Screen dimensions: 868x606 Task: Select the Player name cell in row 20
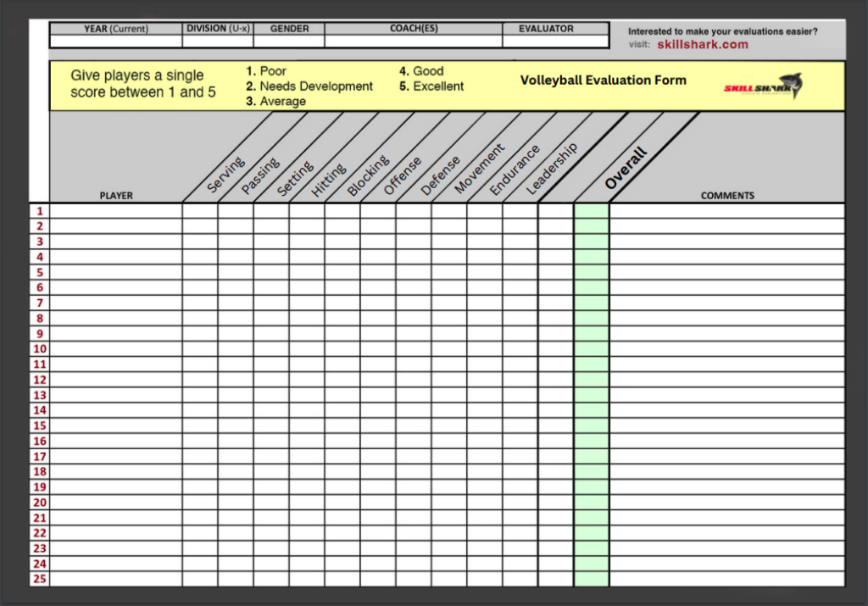coord(116,503)
